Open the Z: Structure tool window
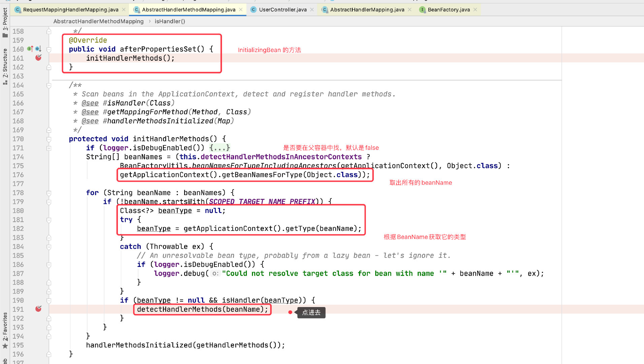The image size is (644, 364). [5, 66]
